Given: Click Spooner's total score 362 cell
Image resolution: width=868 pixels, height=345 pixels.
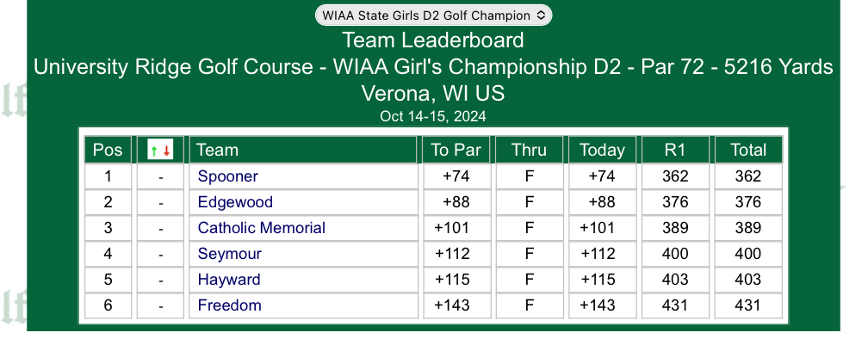Looking at the screenshot, I should (x=748, y=176).
